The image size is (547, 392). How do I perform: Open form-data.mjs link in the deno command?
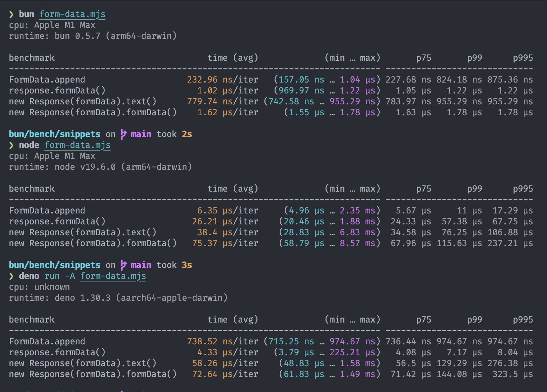pos(113,276)
